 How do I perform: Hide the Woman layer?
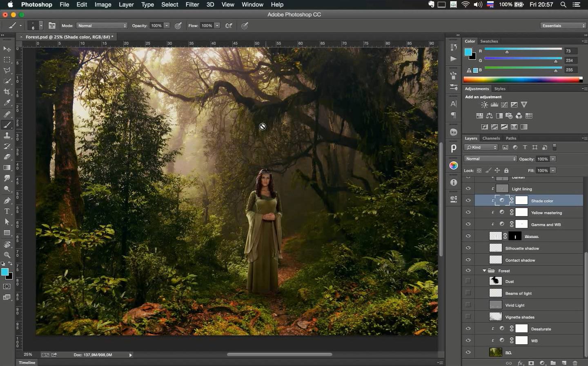click(468, 236)
